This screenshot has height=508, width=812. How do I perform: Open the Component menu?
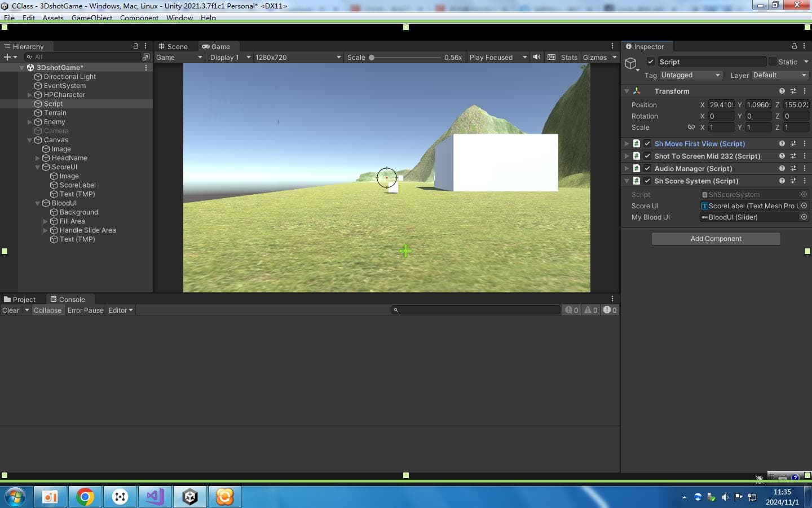139,17
